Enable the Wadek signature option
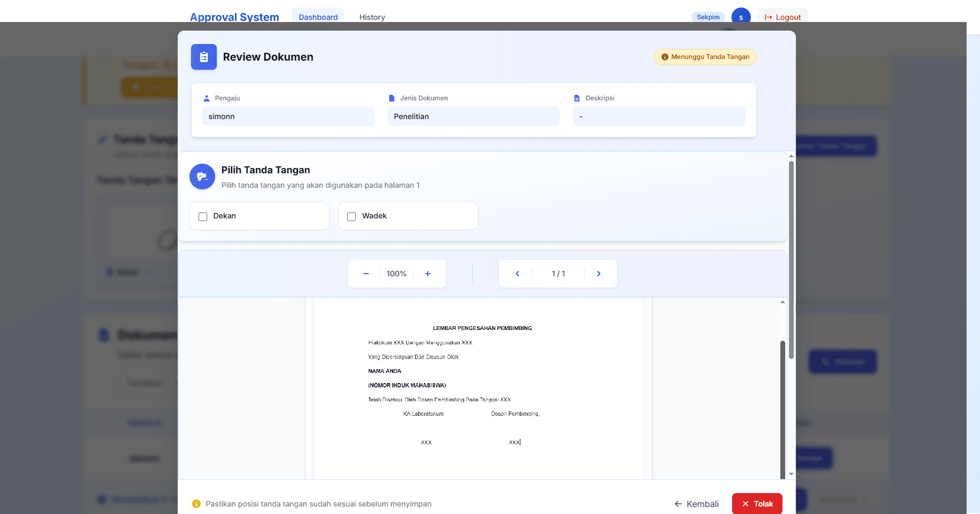980x514 pixels. [352, 216]
